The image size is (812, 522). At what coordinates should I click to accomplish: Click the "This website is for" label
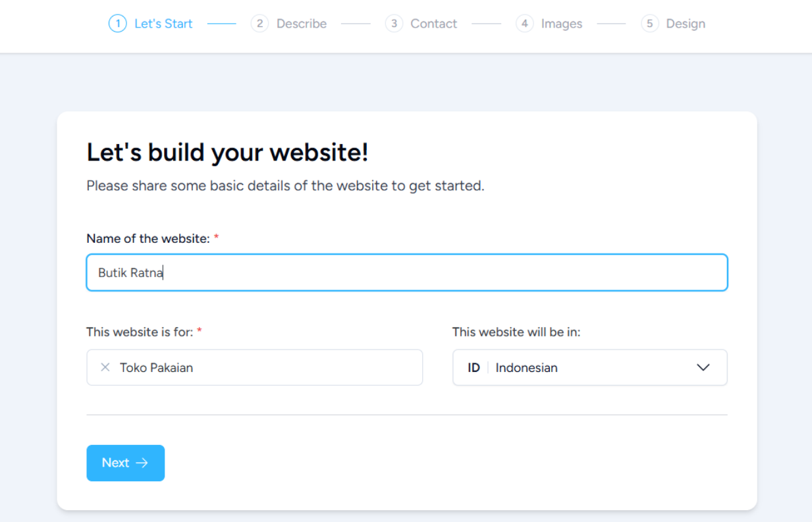[x=140, y=332]
